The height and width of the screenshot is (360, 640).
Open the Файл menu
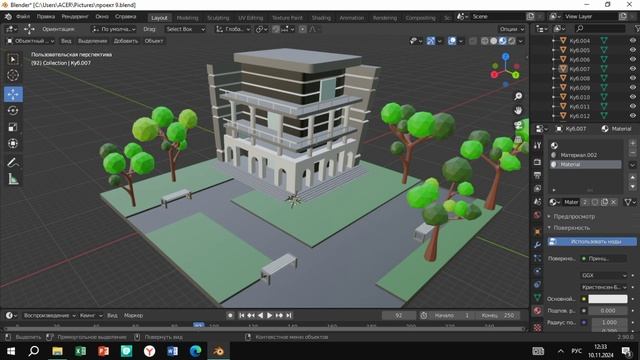click(23, 17)
